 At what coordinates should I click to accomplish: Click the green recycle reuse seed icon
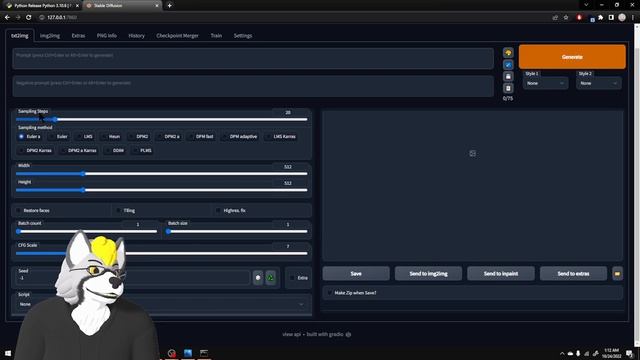pos(271,278)
